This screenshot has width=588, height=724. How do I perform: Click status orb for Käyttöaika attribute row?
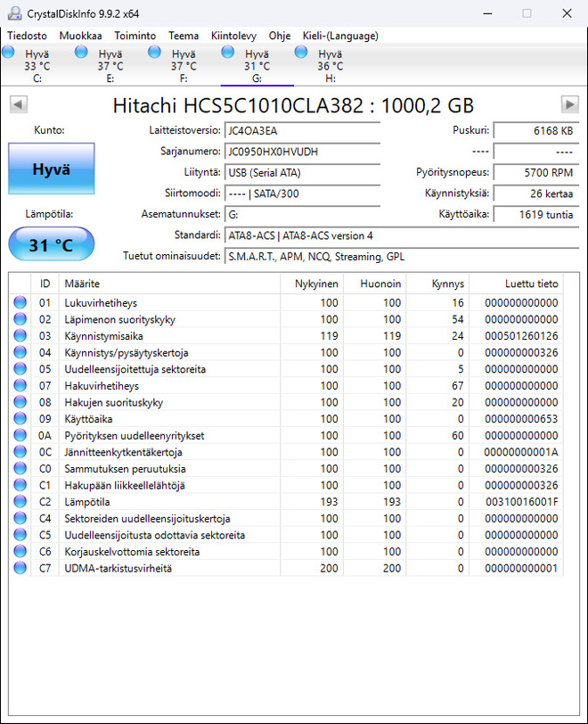coord(20,419)
